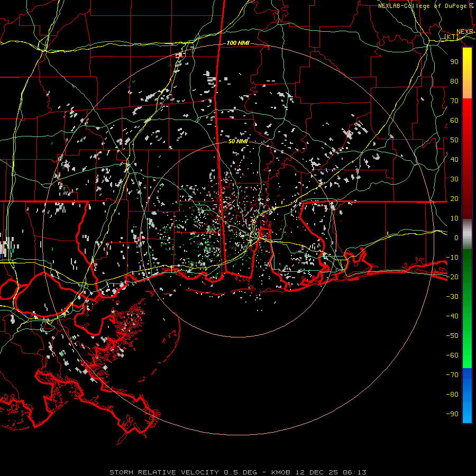Click the KMOB radar site identifier
Image resolution: width=476 pixels, height=476 pixels.
coord(281,472)
